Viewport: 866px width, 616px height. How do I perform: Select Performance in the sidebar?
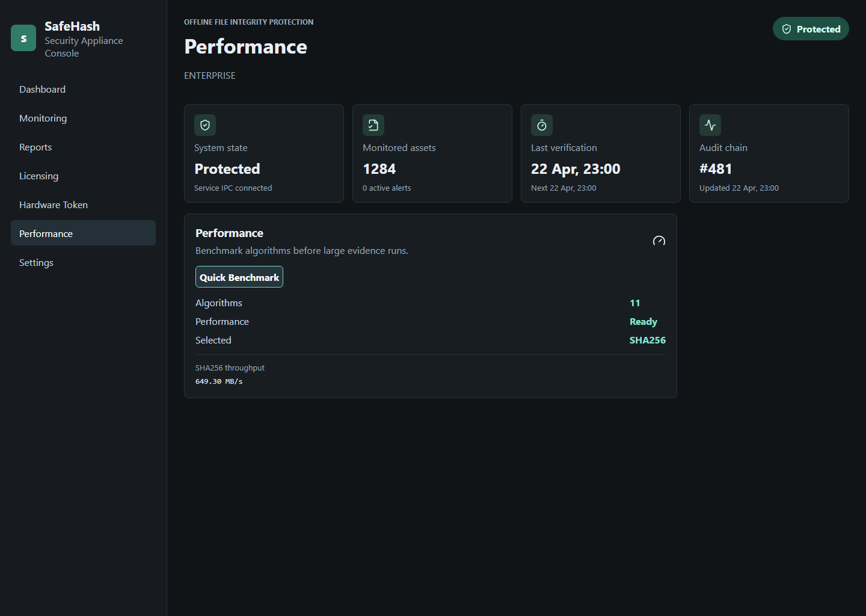point(46,233)
